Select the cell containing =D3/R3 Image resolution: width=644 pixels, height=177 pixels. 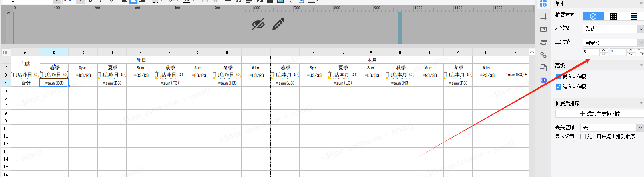pyautogui.click(x=141, y=75)
